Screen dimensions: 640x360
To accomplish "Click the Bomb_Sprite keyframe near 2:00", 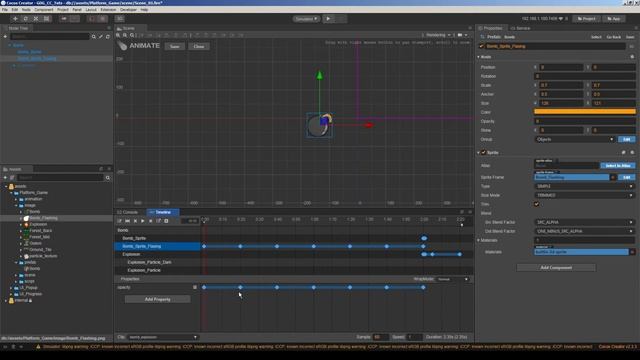I will point(424,238).
